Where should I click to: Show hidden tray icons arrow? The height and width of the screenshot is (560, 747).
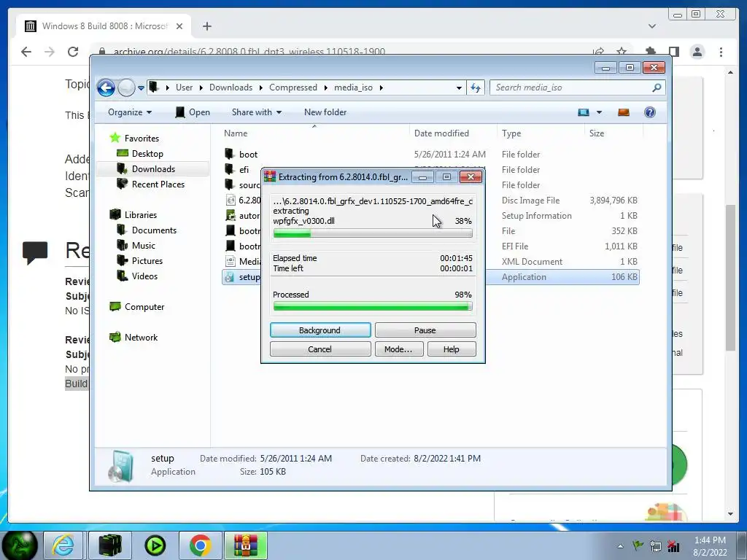(620, 546)
